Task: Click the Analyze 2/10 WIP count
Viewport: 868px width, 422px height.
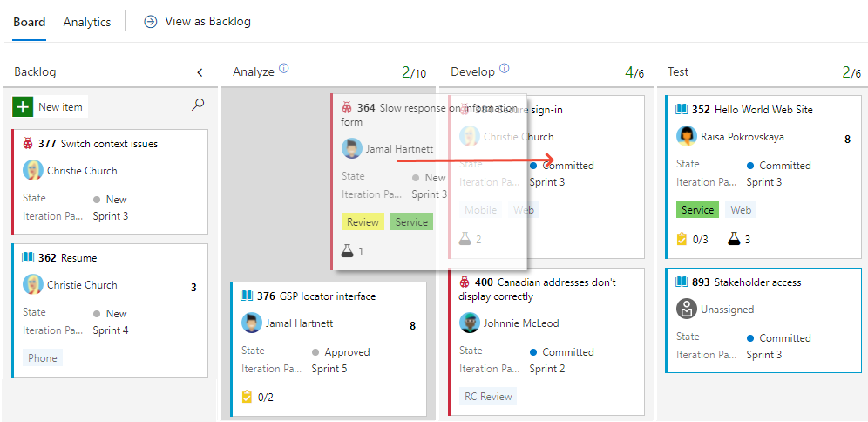Action: click(414, 72)
